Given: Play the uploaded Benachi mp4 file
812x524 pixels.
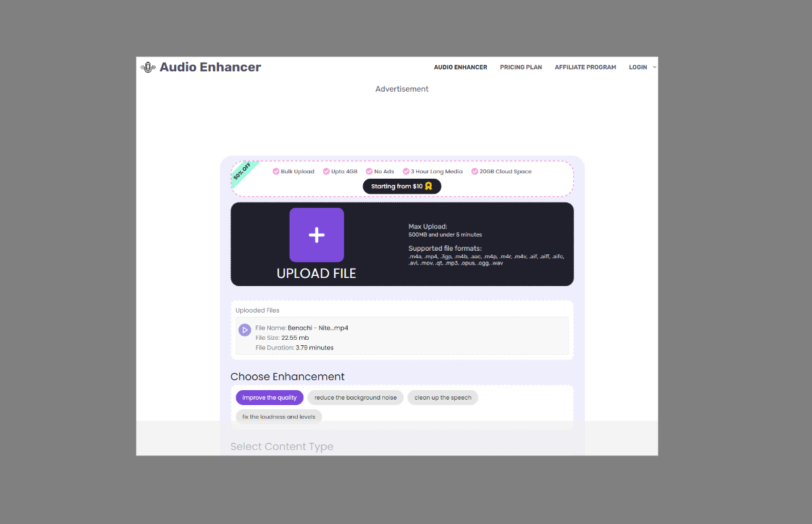Looking at the screenshot, I should 245,330.
